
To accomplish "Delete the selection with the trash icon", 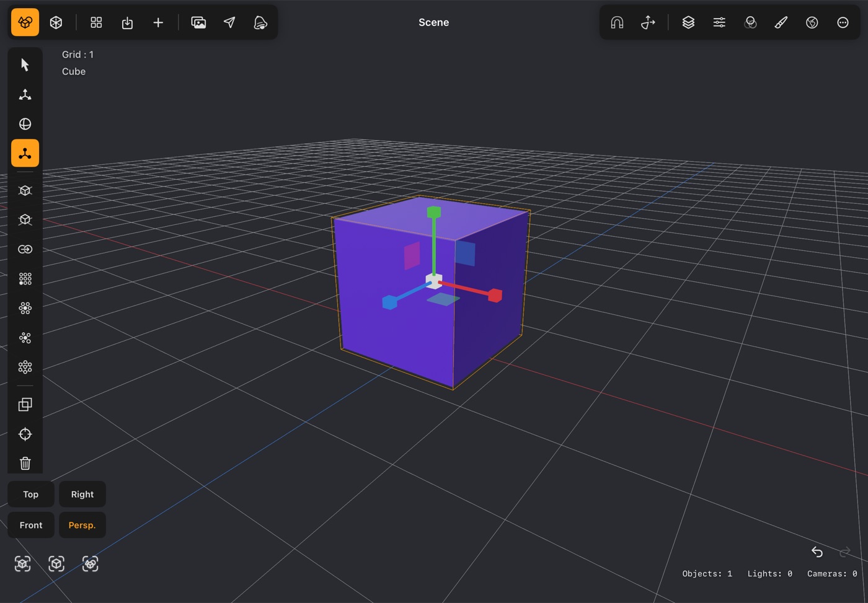I will tap(25, 463).
